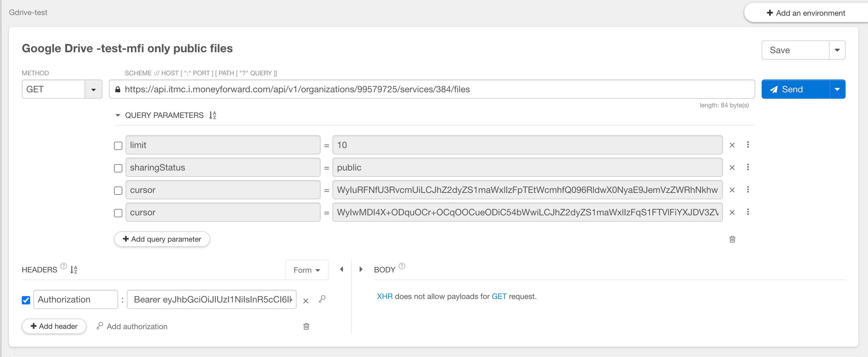Add header

pos(54,326)
